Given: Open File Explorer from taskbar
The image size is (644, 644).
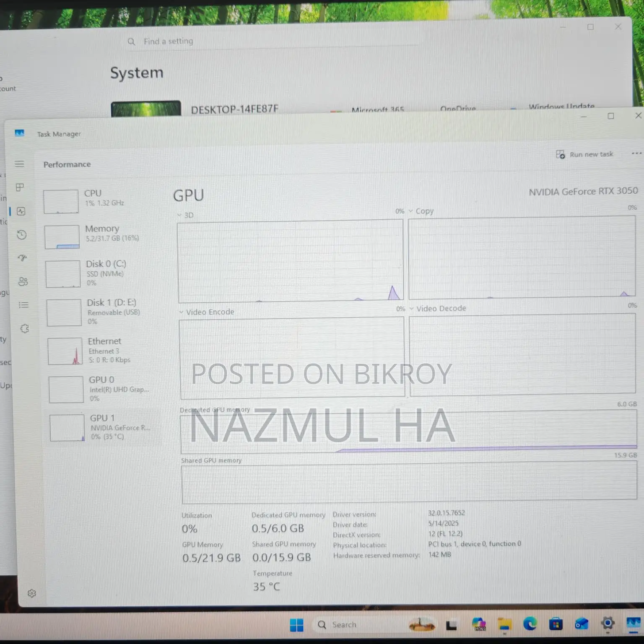Looking at the screenshot, I should tap(504, 624).
